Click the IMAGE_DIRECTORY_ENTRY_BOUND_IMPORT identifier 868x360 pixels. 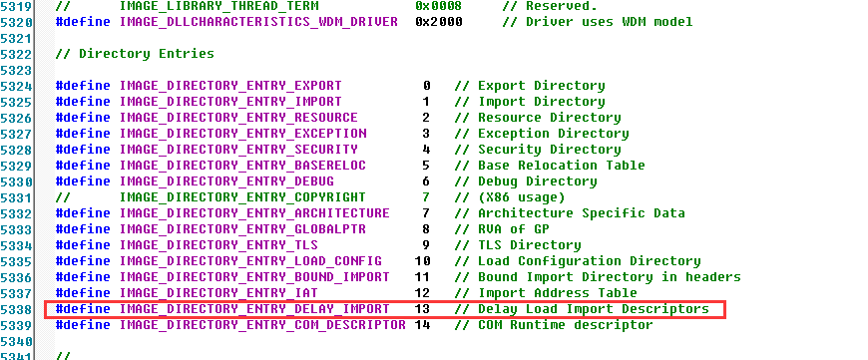254,277
